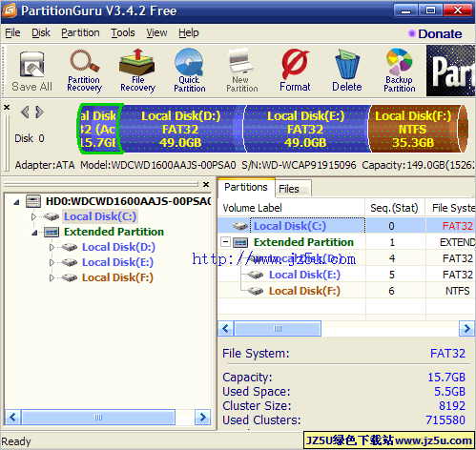This screenshot has width=476, height=450.
Task: Click FAT32 cell in Local Disk(C:) row
Action: click(x=450, y=226)
